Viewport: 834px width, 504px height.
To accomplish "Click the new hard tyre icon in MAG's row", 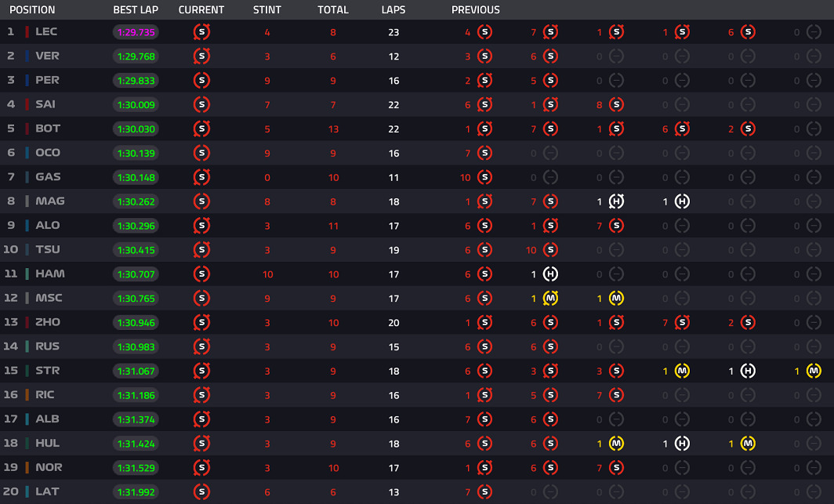I will point(682,201).
